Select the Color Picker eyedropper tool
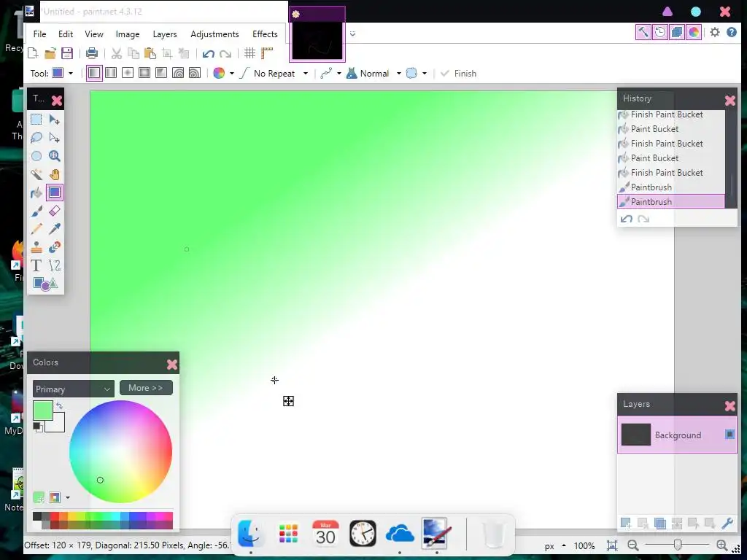Screen dimensions: 747x560 [54, 228]
